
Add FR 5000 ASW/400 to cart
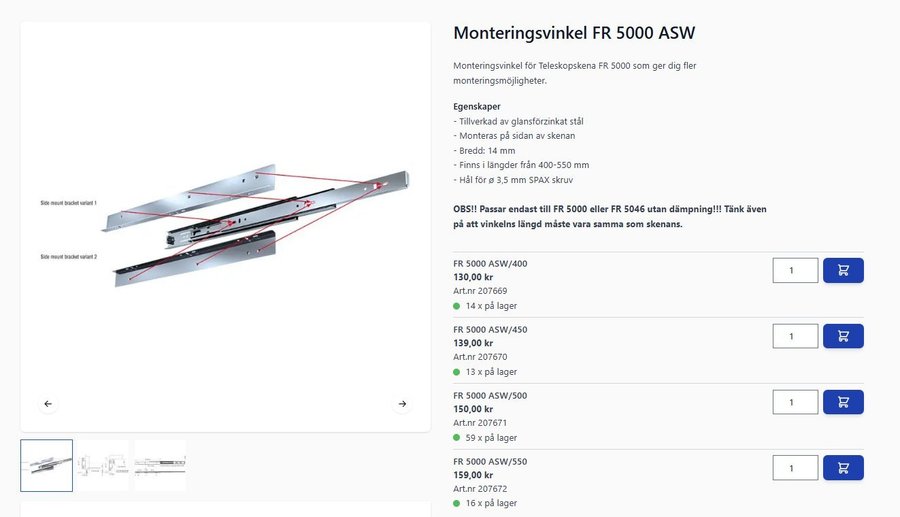[843, 270]
